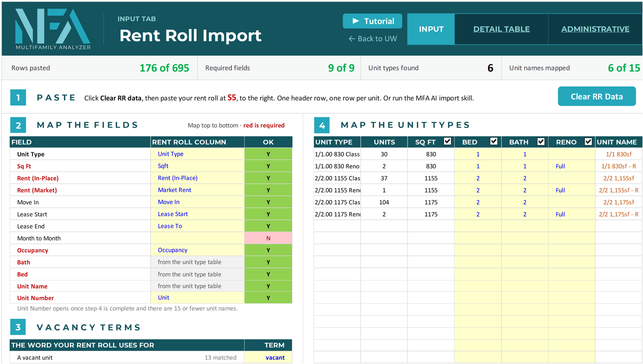
Task: Click unit name '1/1 830sf'
Action: (618, 154)
